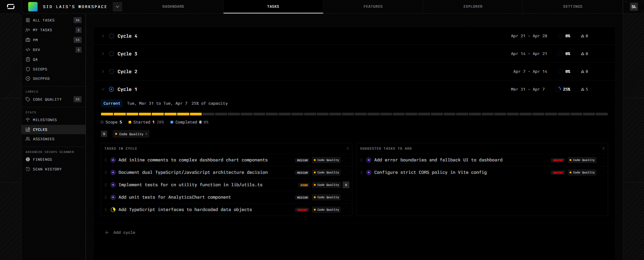
Task: Open the workspace switcher dropdown
Action: [117, 7]
